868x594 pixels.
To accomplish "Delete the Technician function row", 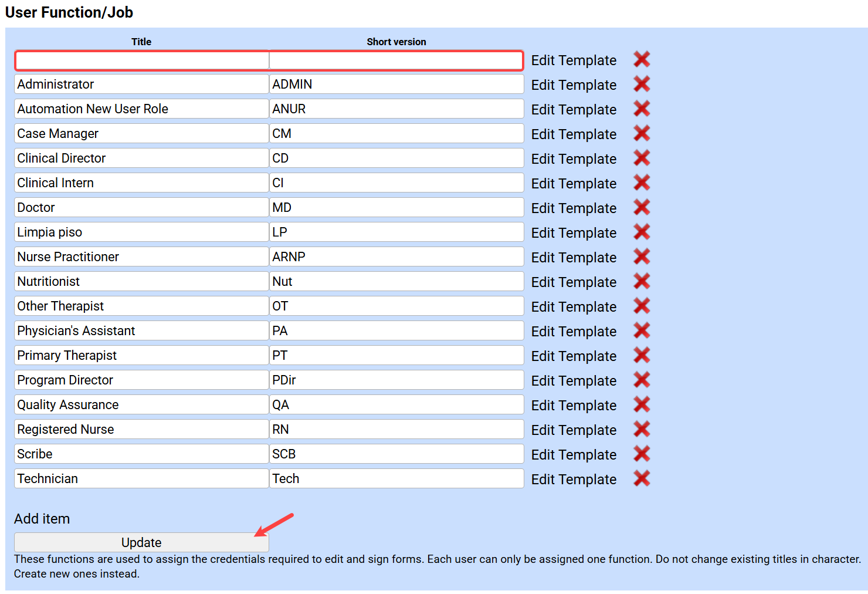I will coord(642,479).
